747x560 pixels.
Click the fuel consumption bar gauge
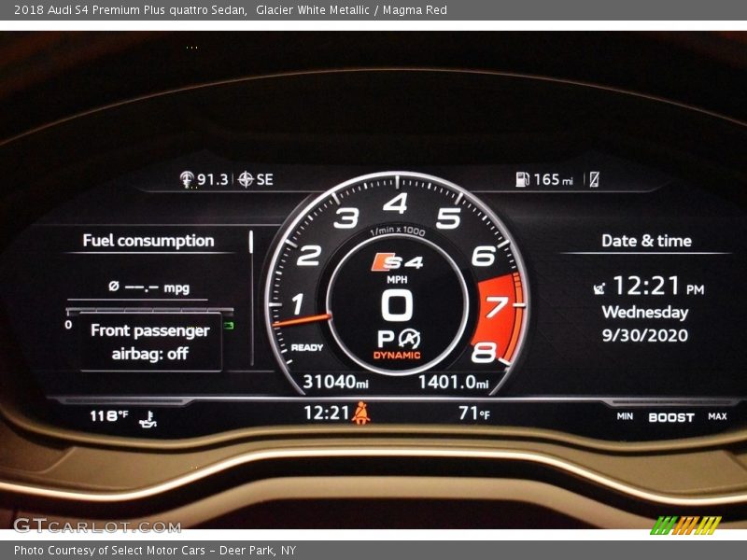[x=150, y=311]
